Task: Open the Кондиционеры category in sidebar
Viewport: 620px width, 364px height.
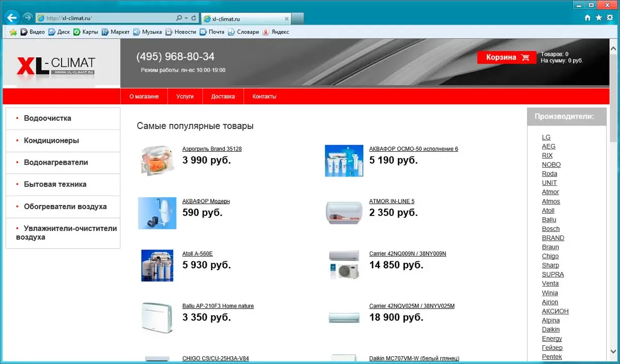Action: click(51, 140)
